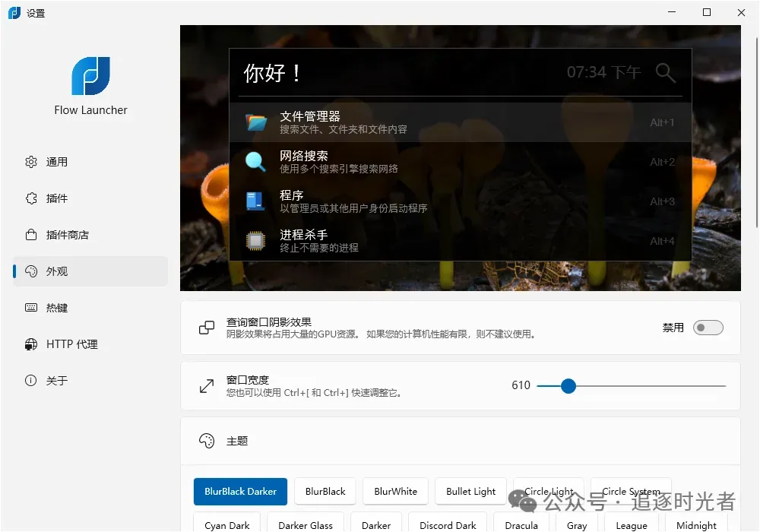Image resolution: width=760 pixels, height=532 pixels.
Task: Open the HTTP 代理 section
Action: pyautogui.click(x=30, y=344)
